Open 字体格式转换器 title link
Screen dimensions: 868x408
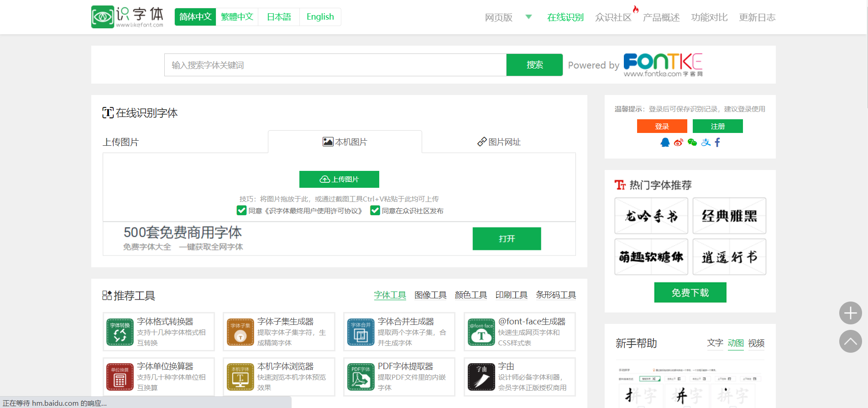[165, 322]
